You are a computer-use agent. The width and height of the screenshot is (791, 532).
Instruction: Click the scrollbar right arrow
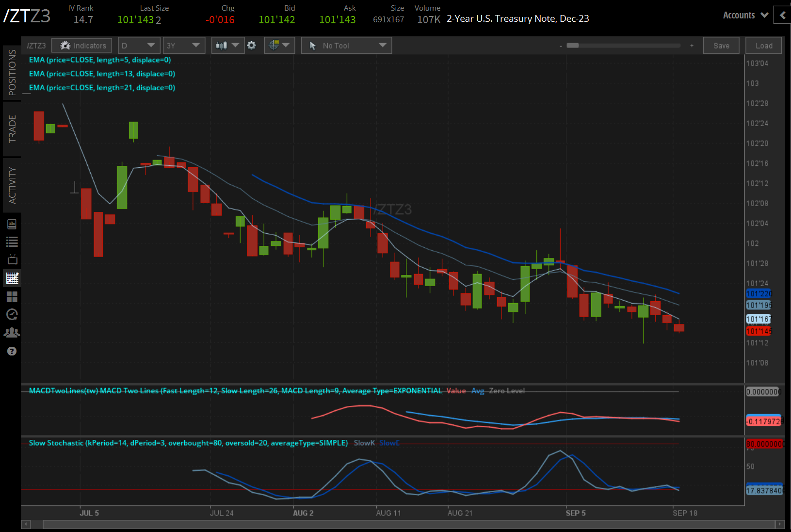(x=780, y=524)
